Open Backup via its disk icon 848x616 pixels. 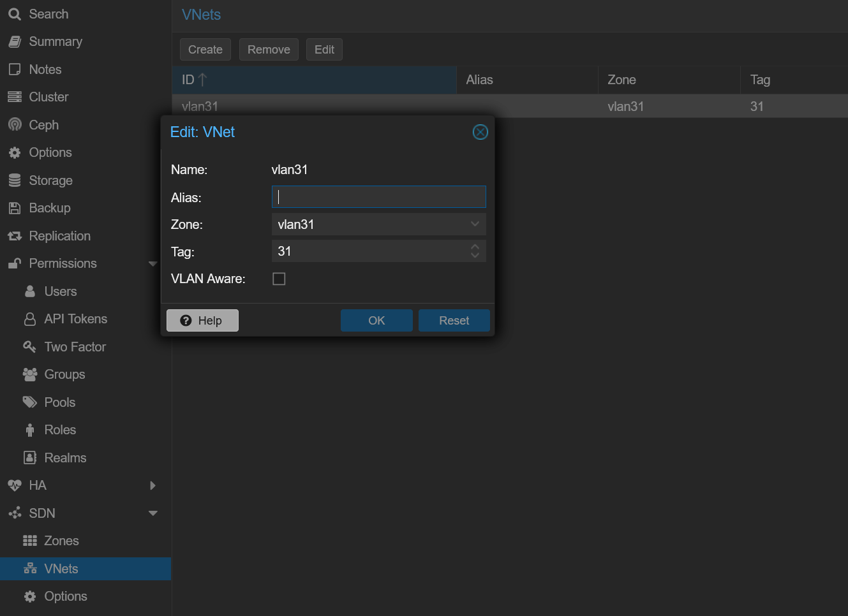click(x=14, y=208)
